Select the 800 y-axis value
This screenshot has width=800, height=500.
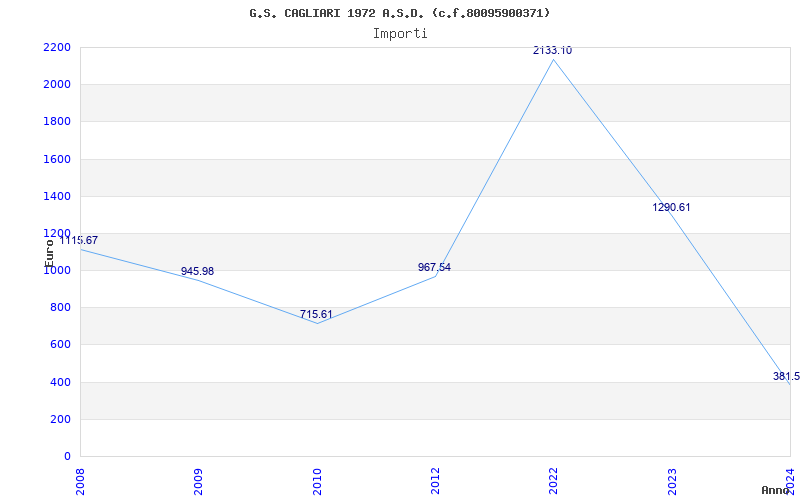61,308
